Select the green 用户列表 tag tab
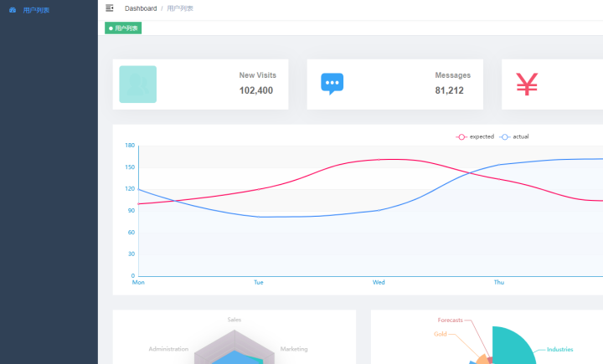Screen dimensions: 603x364 [123, 28]
